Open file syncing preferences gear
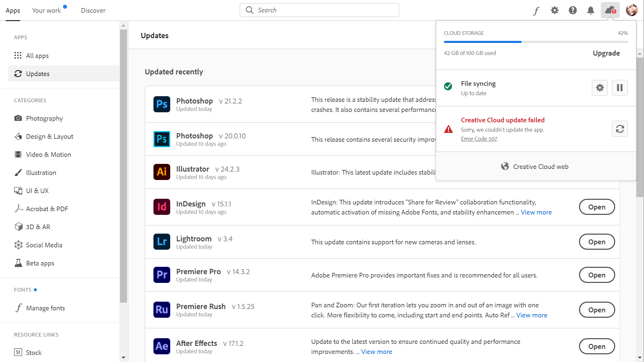The height and width of the screenshot is (362, 644). pos(600,88)
